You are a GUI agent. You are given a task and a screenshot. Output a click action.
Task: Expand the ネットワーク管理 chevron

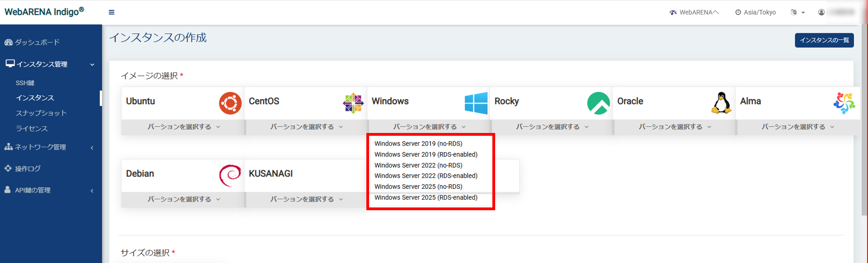coord(92,148)
